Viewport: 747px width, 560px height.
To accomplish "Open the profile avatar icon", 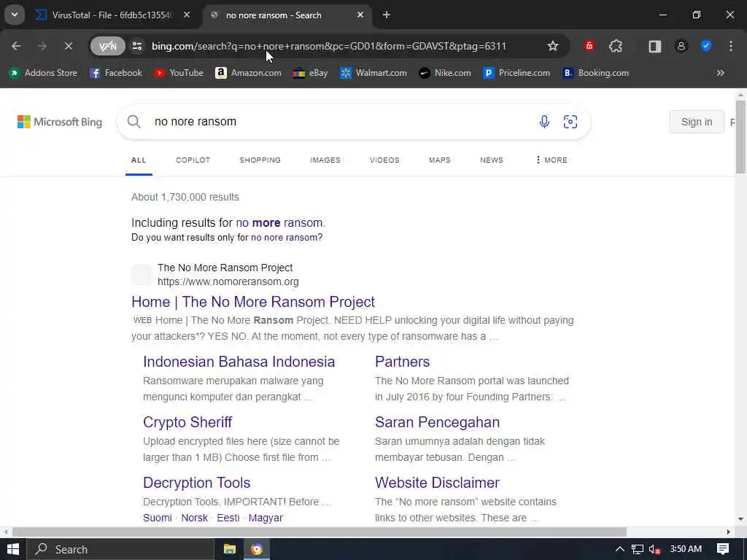I will click(681, 46).
